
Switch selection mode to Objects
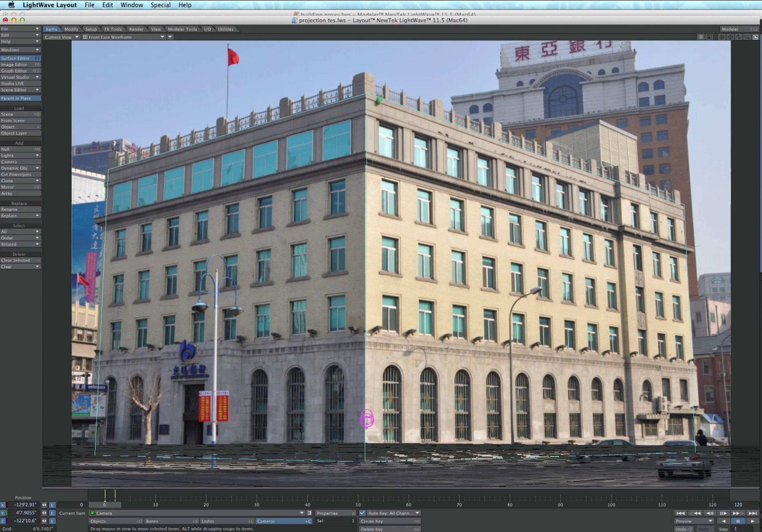[116, 521]
